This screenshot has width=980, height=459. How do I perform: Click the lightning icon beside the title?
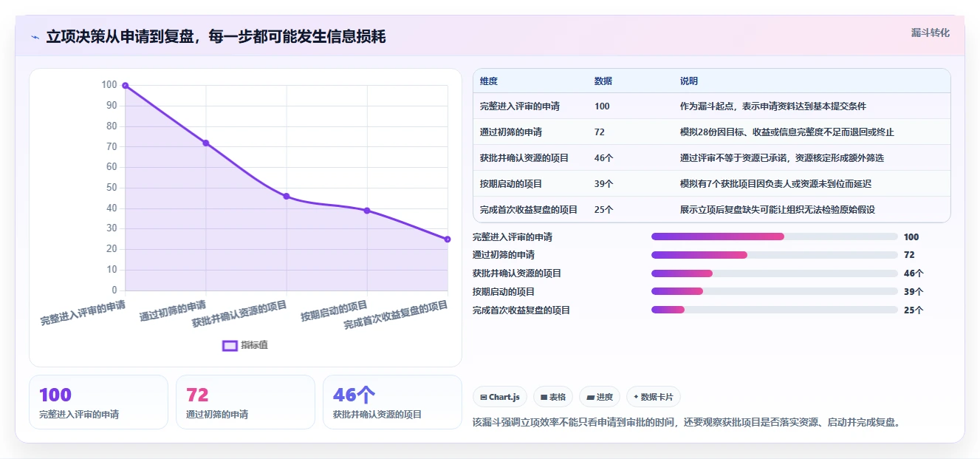click(35, 37)
